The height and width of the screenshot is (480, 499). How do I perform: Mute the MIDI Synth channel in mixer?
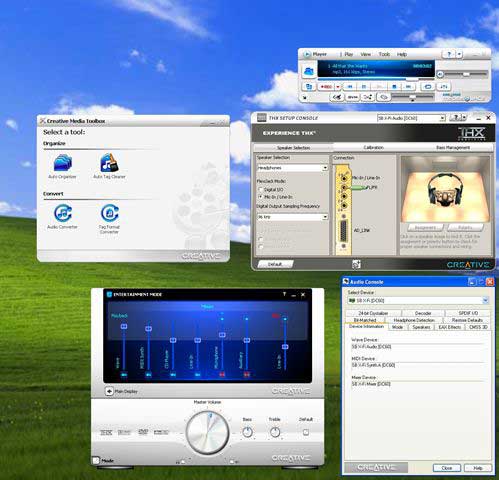[148, 375]
